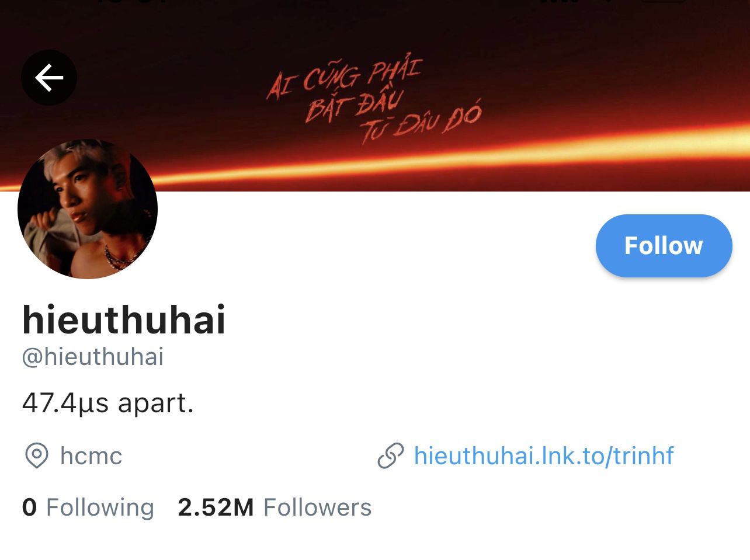Go back using the arrow icon
Image resolution: width=750 pixels, height=560 pixels.
pos(49,78)
